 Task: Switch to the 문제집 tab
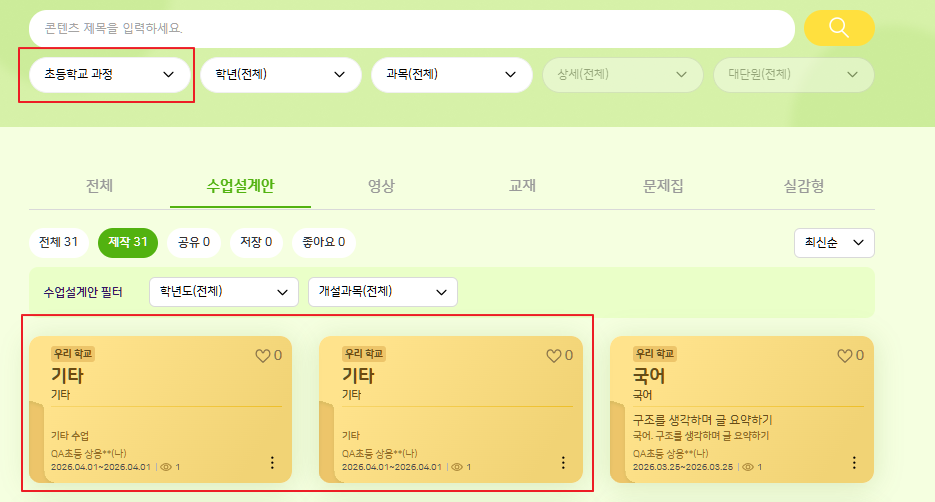click(663, 186)
